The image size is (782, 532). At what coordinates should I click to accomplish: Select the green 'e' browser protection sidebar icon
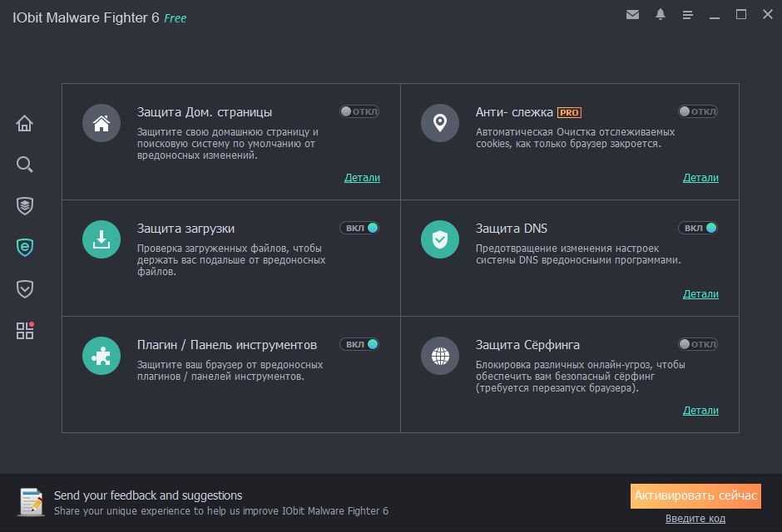point(24,247)
